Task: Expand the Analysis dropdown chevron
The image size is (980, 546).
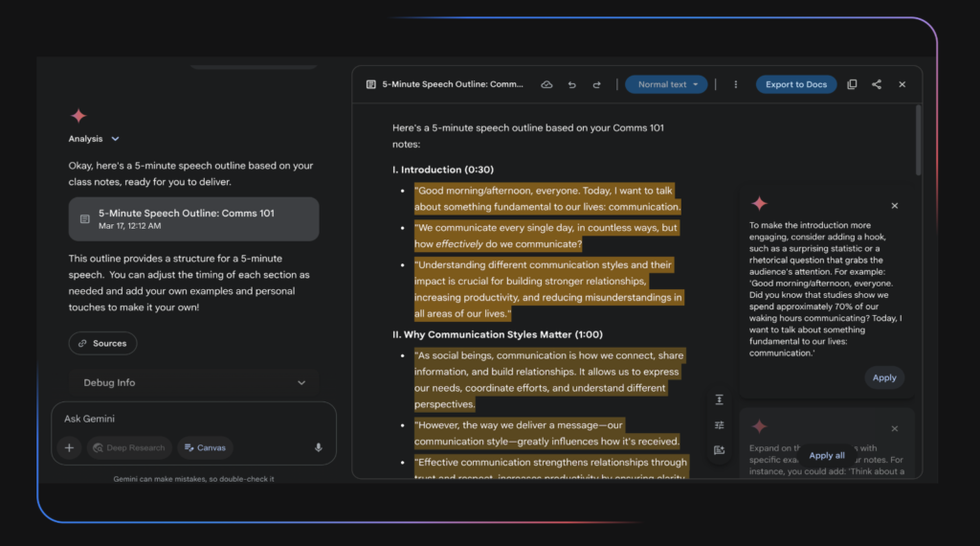Action: point(115,139)
